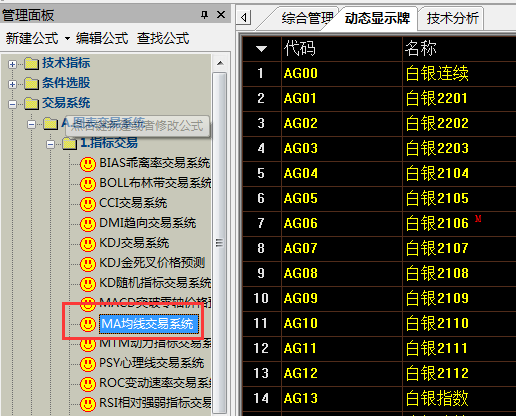Select ROC变动速率交易系统 formula
Viewport: 516px width, 416px height.
[x=155, y=383]
